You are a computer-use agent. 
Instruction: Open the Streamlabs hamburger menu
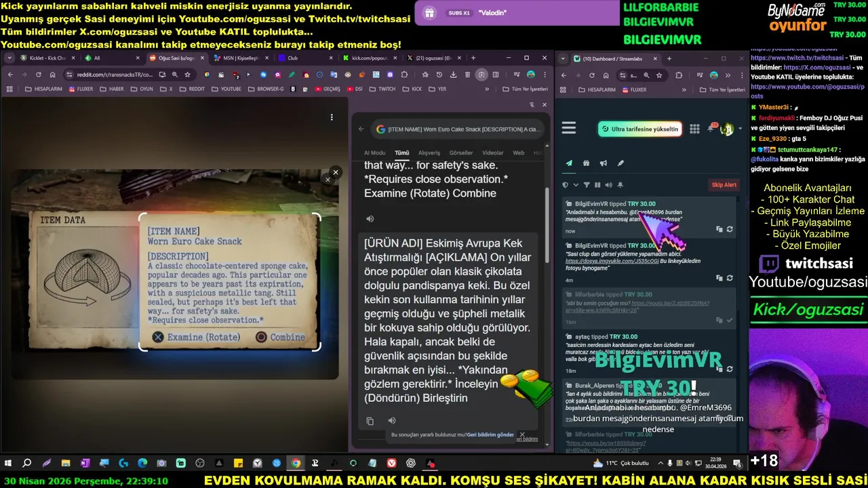(x=569, y=128)
